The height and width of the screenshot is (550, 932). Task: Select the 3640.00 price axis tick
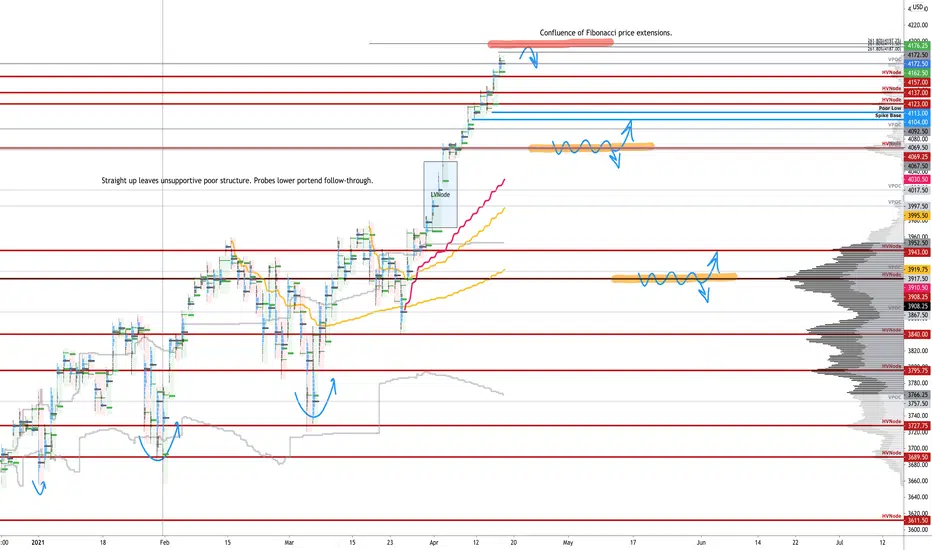918,497
